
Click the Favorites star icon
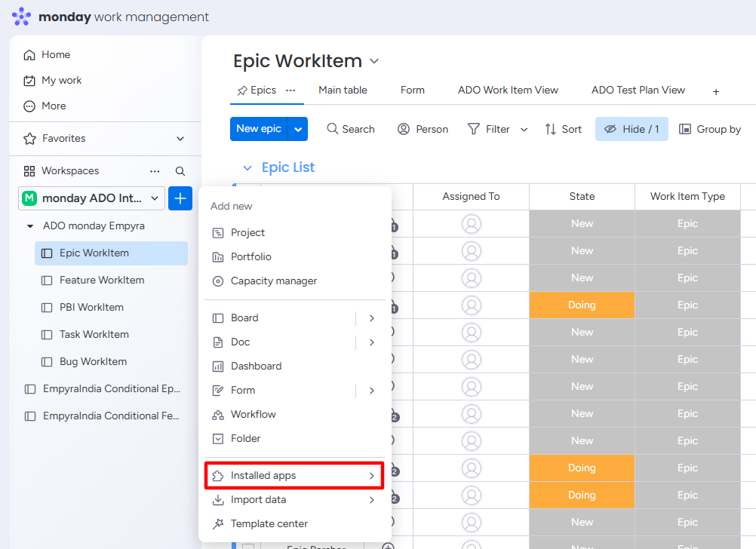coord(29,138)
